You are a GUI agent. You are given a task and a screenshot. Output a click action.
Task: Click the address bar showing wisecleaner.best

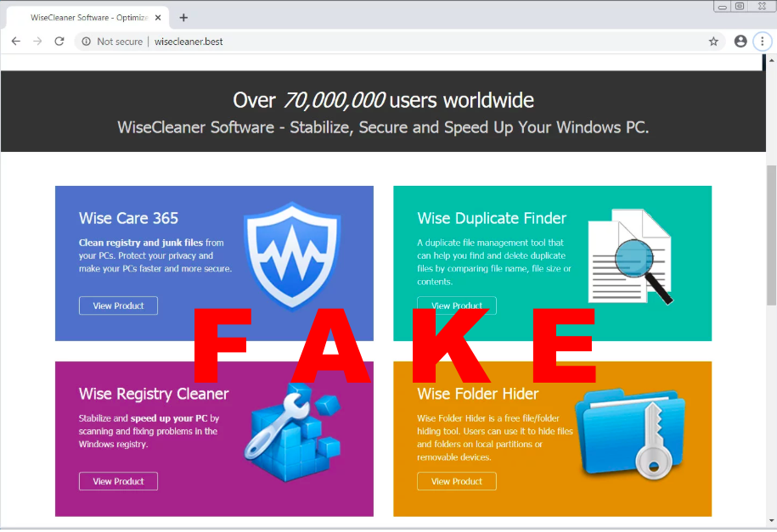click(399, 42)
